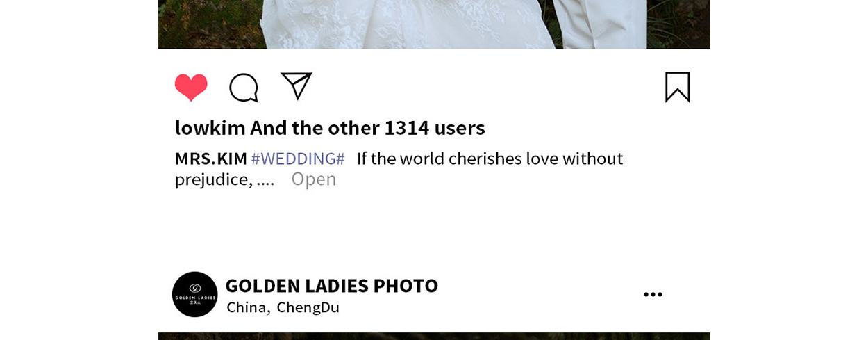Click the wedding photo above the icons
Image resolution: width=868 pixels, height=340 pixels.
pyautogui.click(x=434, y=24)
